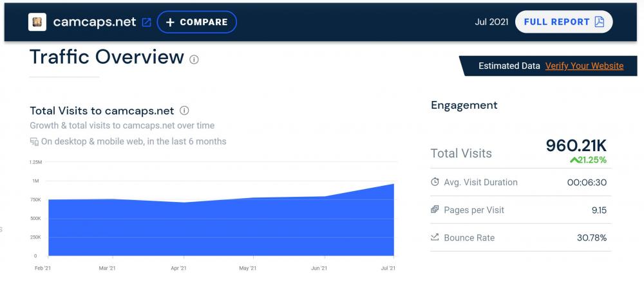The image size is (644, 283).
Task: Click the 960.21K total visits value
Action: tap(576, 146)
